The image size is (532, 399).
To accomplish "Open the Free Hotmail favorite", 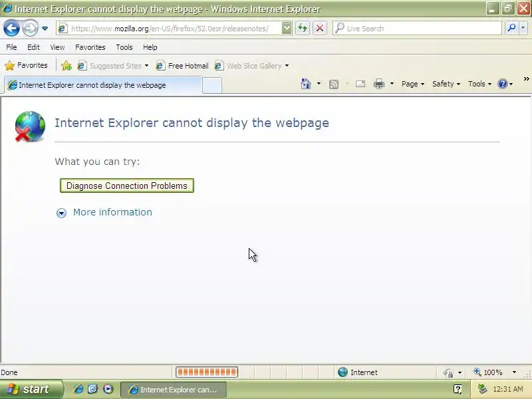I will 182,66.
